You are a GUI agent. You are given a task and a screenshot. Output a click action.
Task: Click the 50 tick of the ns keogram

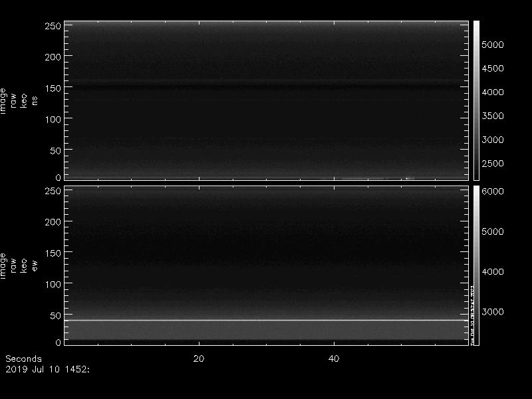pyautogui.click(x=55, y=151)
